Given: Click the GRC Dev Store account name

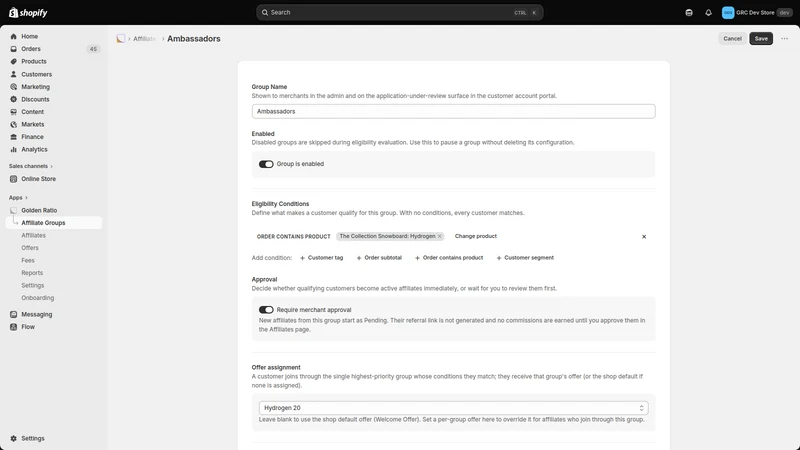Looking at the screenshot, I should pyautogui.click(x=755, y=13).
